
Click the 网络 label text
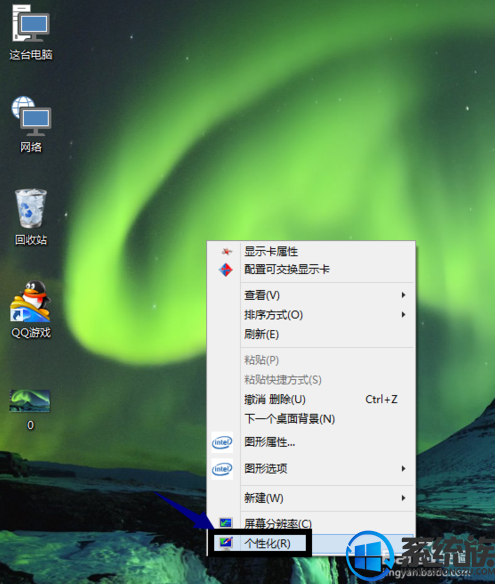coord(31,147)
